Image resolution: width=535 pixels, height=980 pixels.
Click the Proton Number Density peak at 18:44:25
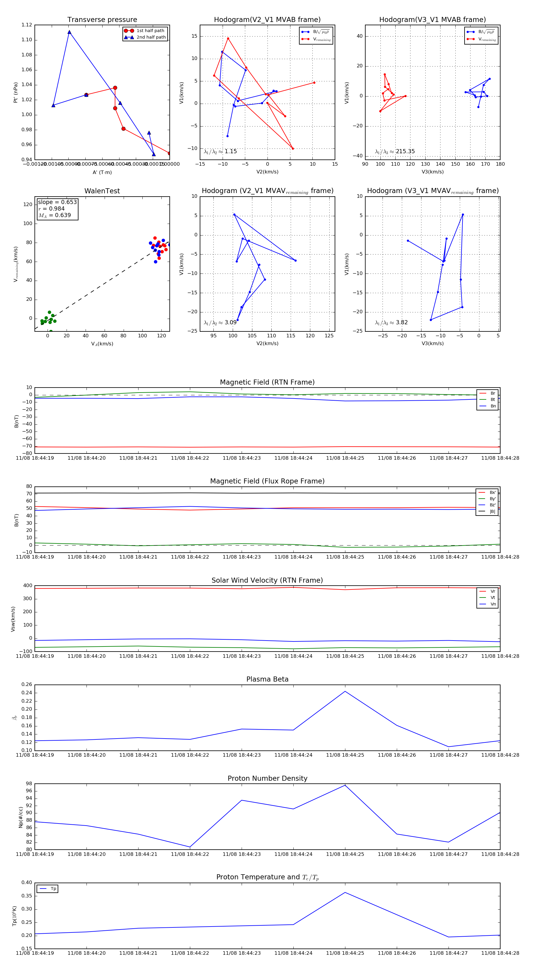click(345, 785)
